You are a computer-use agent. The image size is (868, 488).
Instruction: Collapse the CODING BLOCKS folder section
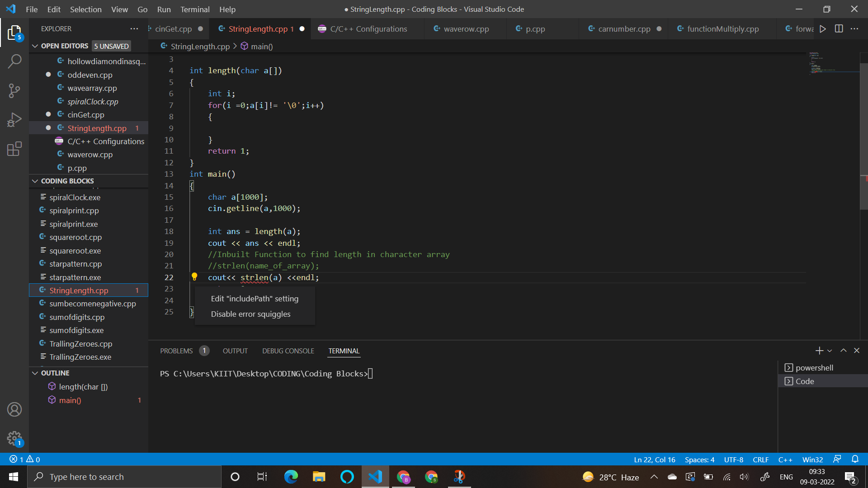[x=35, y=181]
